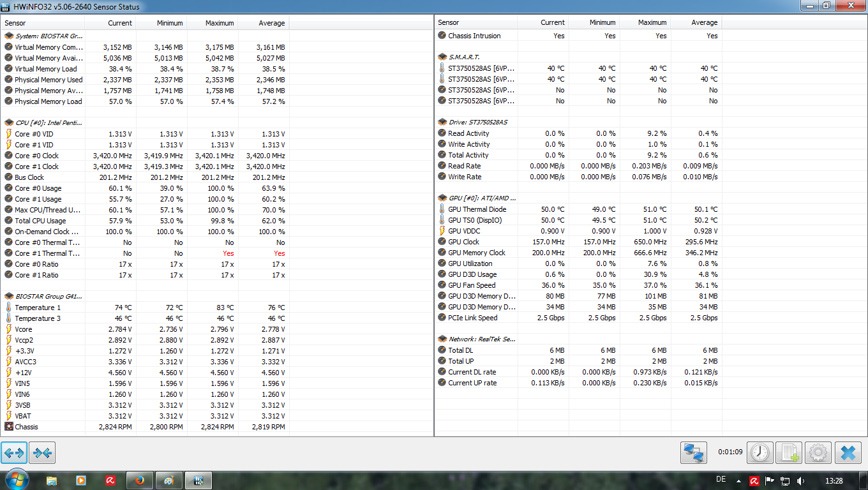The image size is (868, 490).
Task: Select the GPU VDDC row
Action: coord(578,231)
